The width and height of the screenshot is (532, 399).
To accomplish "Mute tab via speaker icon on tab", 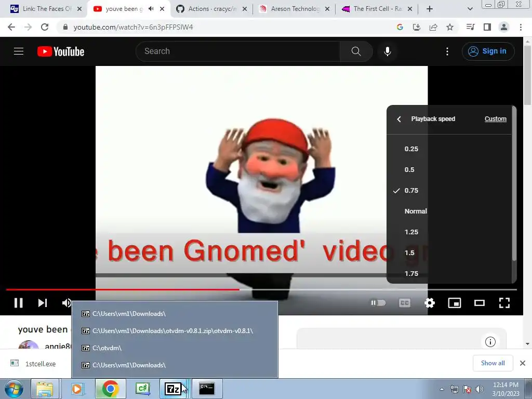I will click(x=151, y=9).
